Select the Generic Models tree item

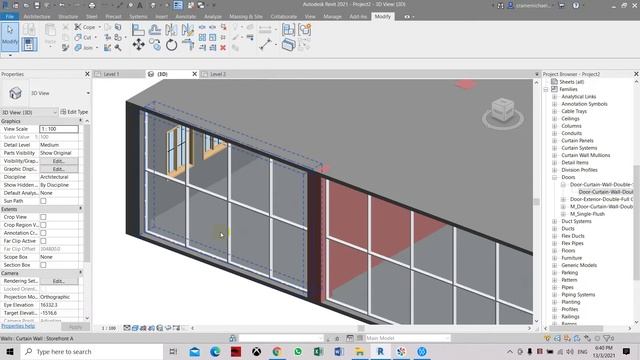[579, 265]
